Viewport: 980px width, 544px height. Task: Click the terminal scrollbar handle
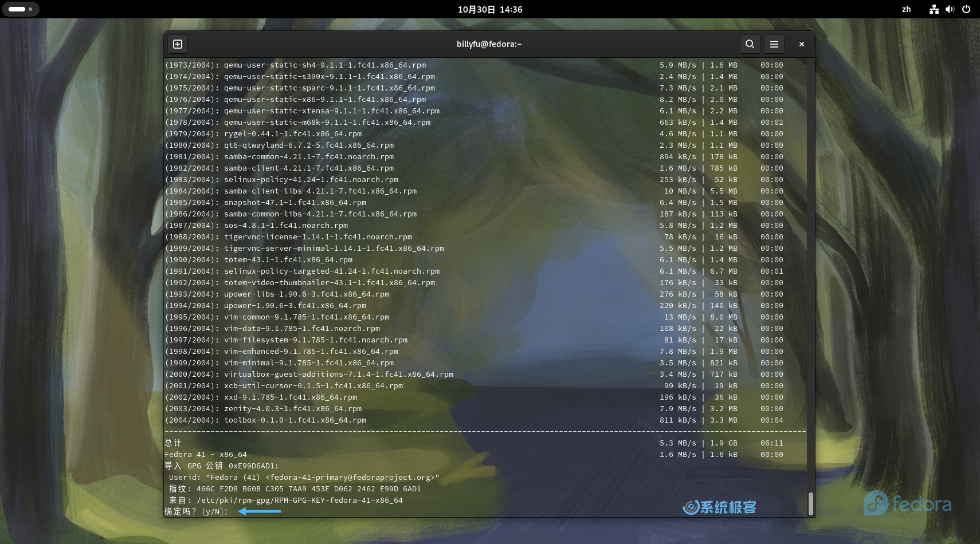[810, 504]
